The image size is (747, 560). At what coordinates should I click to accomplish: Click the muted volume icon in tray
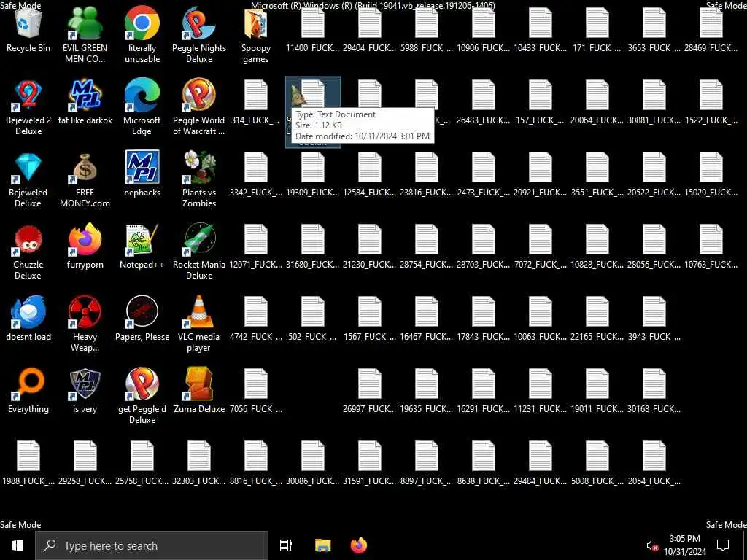652,545
